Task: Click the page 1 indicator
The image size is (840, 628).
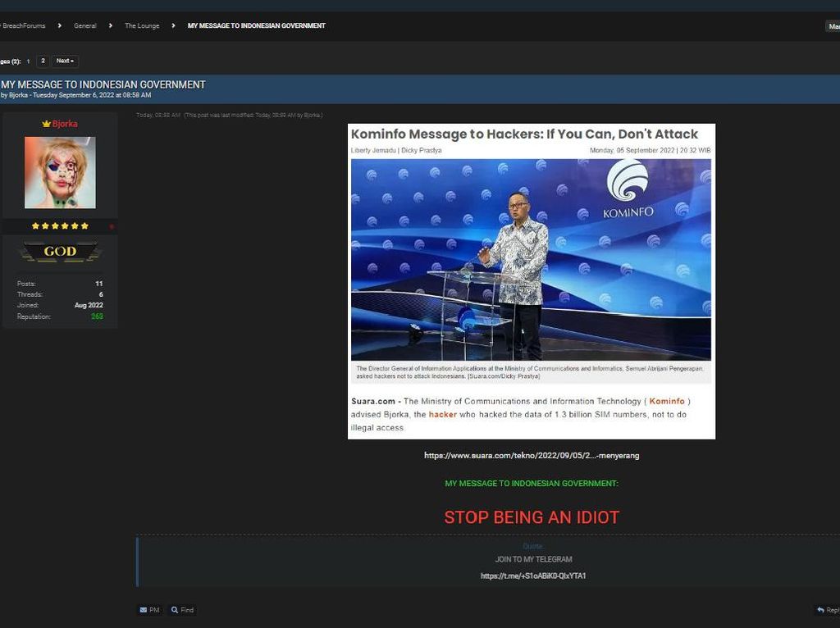Action: point(29,61)
